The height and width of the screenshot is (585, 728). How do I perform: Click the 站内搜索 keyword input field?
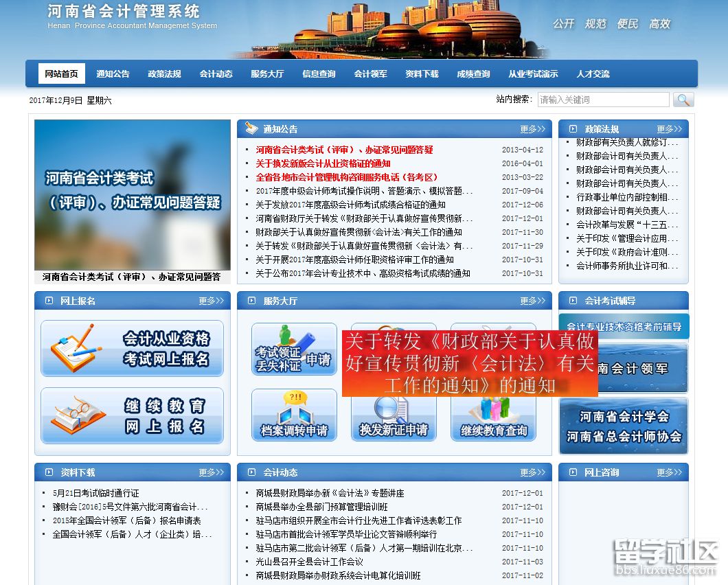point(604,100)
